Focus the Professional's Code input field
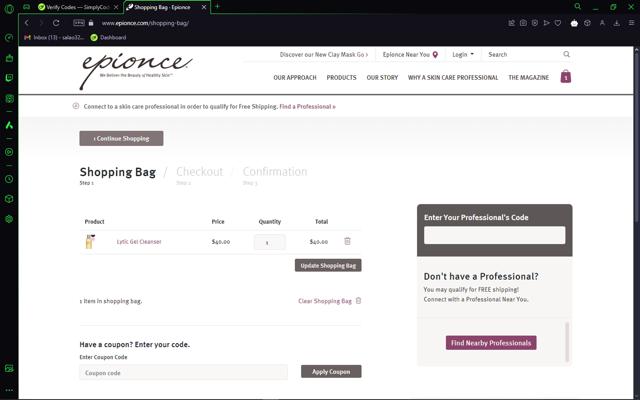This screenshot has width=640, height=400. pyautogui.click(x=494, y=235)
